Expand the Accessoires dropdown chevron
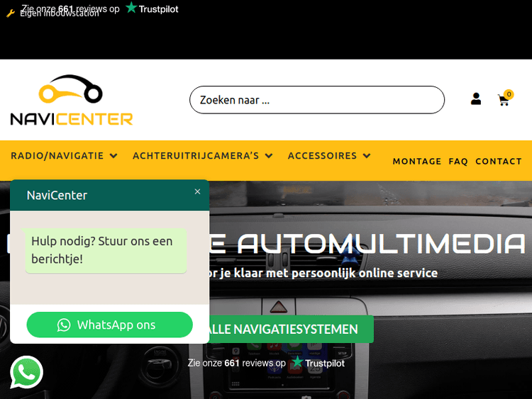532x399 pixels. 367,156
